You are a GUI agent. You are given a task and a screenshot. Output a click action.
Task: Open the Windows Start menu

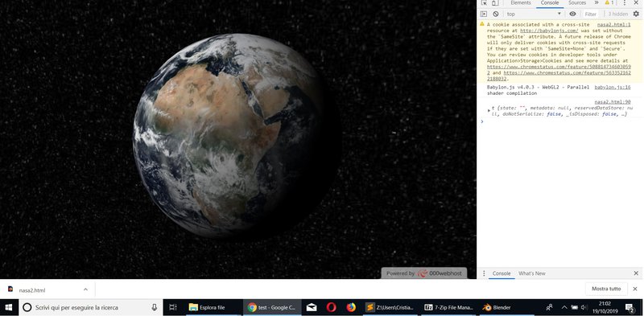click(x=9, y=307)
